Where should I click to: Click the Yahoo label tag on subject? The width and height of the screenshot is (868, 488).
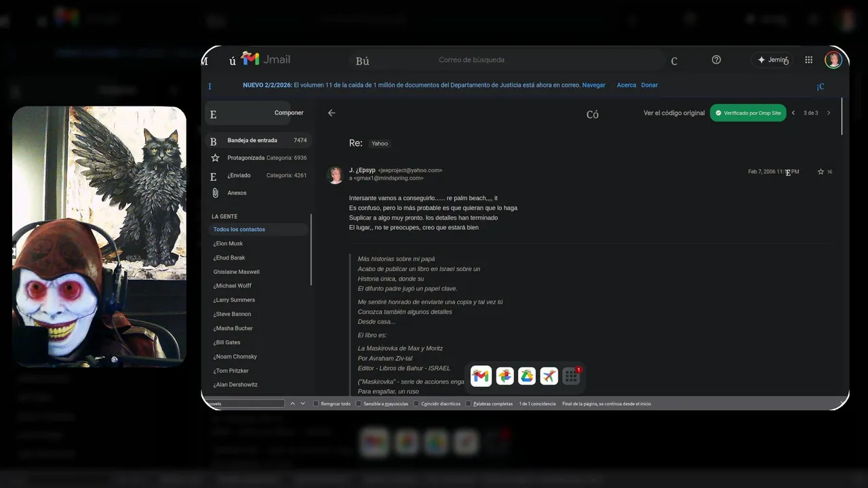tap(380, 144)
